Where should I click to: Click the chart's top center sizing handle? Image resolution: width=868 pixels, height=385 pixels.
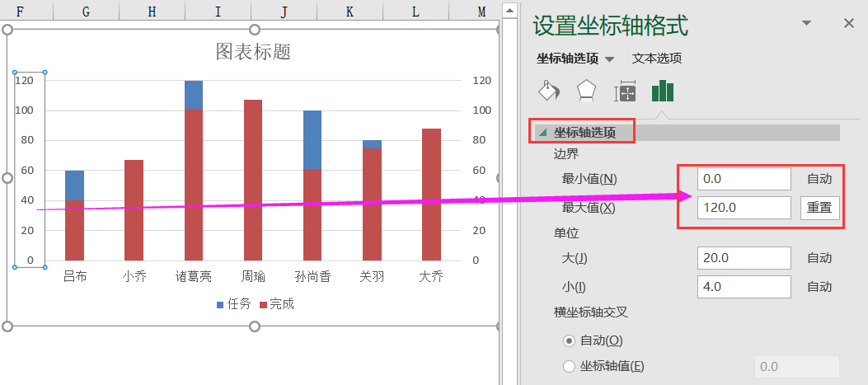[255, 30]
